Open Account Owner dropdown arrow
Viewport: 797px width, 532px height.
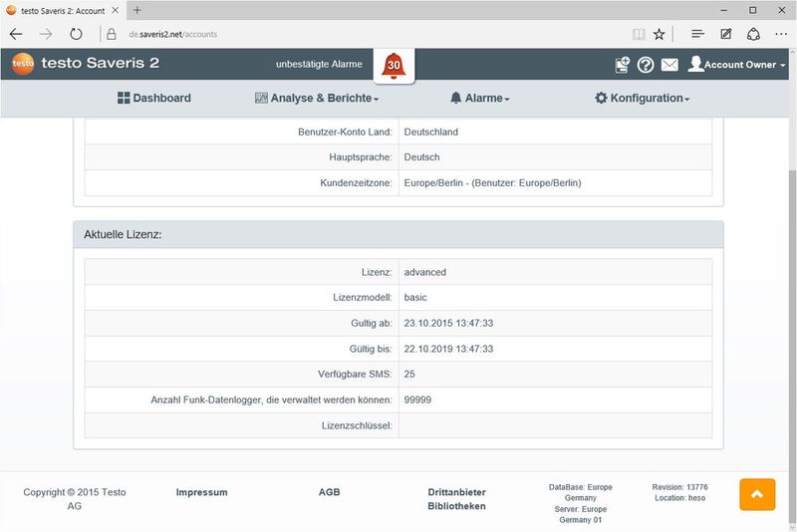(x=783, y=66)
